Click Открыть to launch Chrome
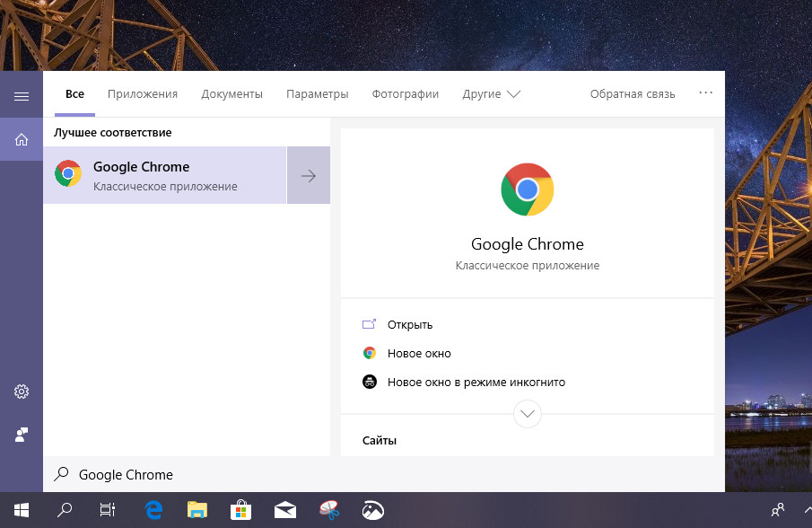The height and width of the screenshot is (528, 812). 410,325
